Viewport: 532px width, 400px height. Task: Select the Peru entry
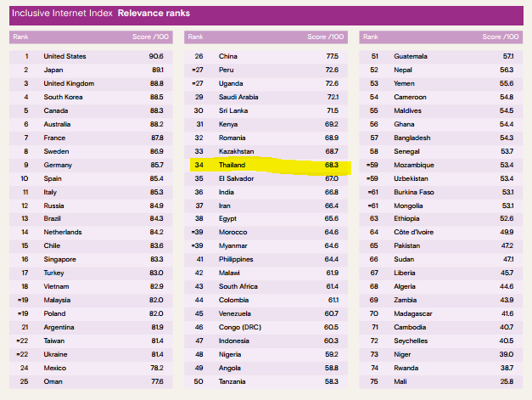point(227,70)
